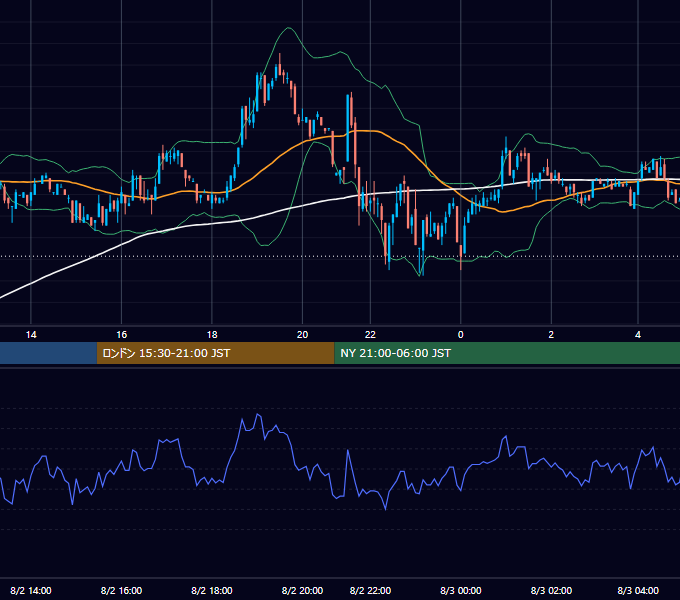Click the '2' hour label on the price chart axis
Image resolution: width=680 pixels, height=600 pixels.
click(551, 335)
